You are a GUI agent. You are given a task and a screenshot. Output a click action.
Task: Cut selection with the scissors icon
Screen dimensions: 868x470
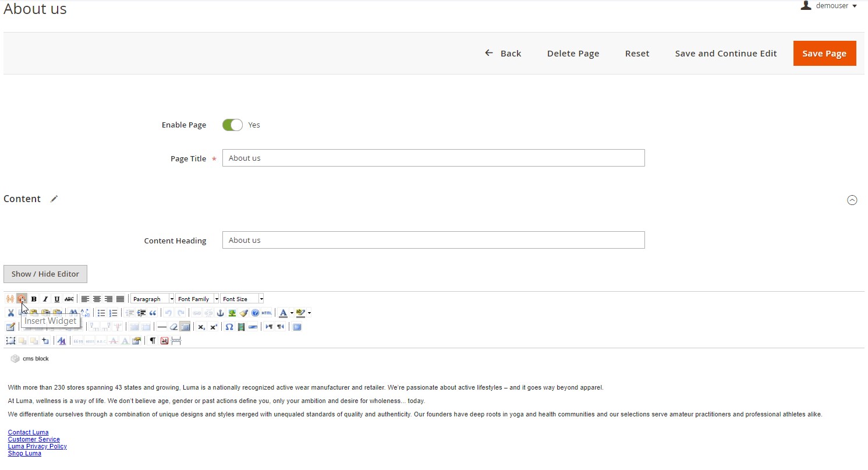pos(10,313)
